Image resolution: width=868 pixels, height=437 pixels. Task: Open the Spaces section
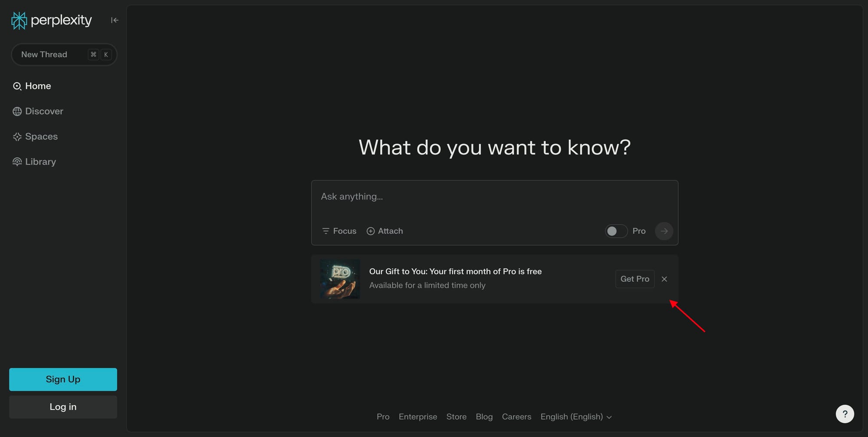[36, 136]
